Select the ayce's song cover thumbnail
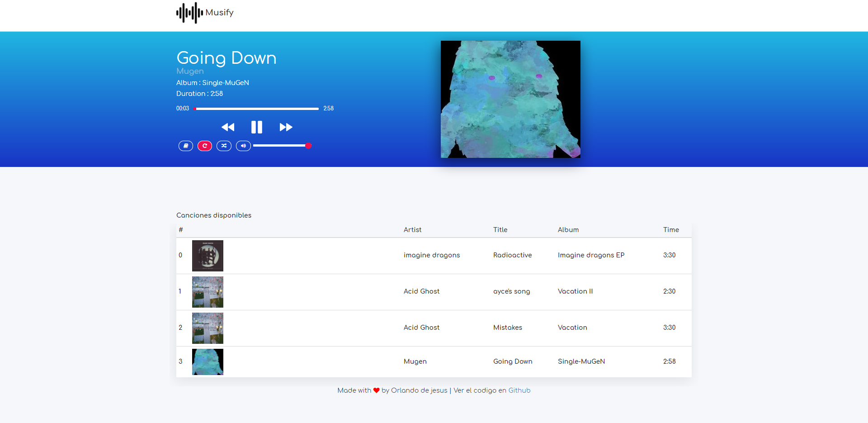Screen dimensions: 868x423 point(208,292)
